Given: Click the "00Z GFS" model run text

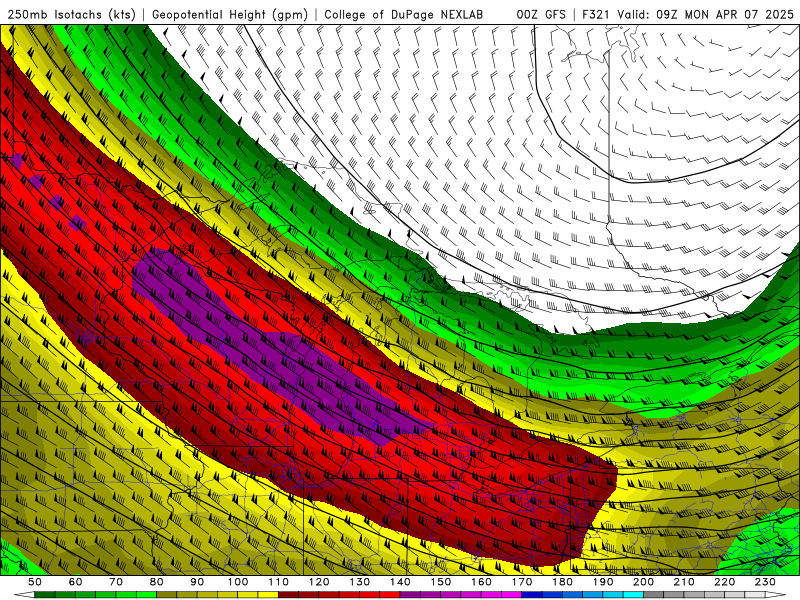Looking at the screenshot, I should pyautogui.click(x=541, y=15).
